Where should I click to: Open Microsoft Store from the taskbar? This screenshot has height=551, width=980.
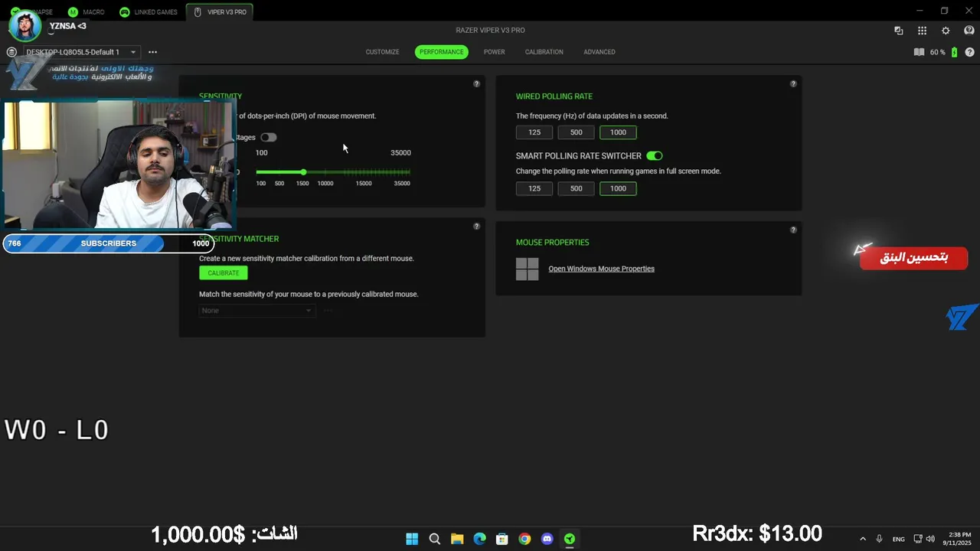(x=502, y=539)
